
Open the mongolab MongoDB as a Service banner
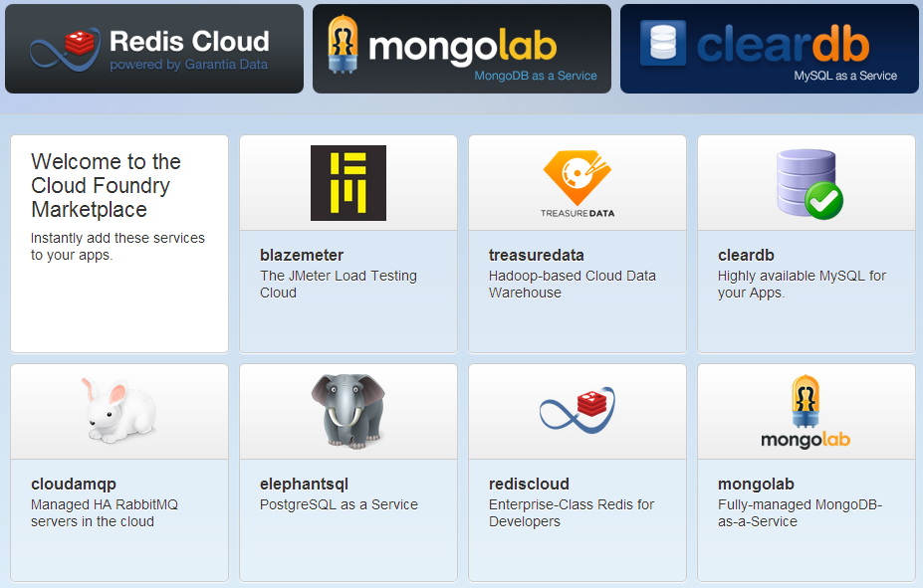click(x=462, y=49)
